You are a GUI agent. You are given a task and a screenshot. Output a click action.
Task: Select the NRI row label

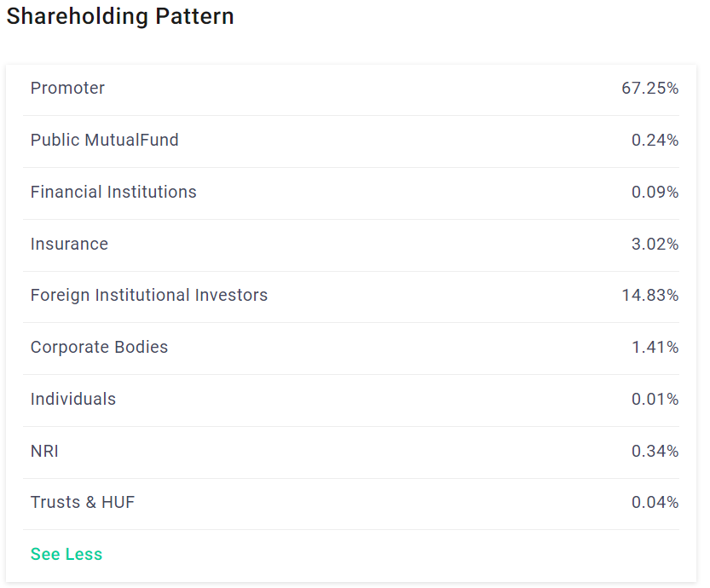pos(44,452)
